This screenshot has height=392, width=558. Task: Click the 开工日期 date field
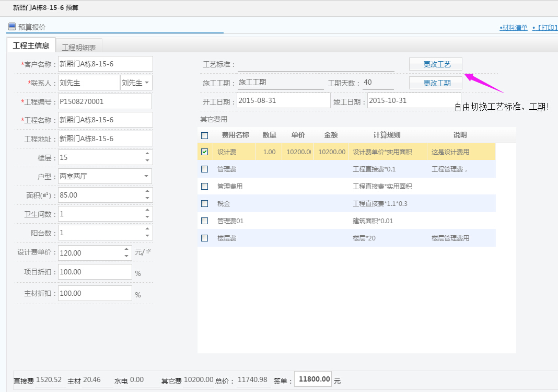click(x=283, y=100)
